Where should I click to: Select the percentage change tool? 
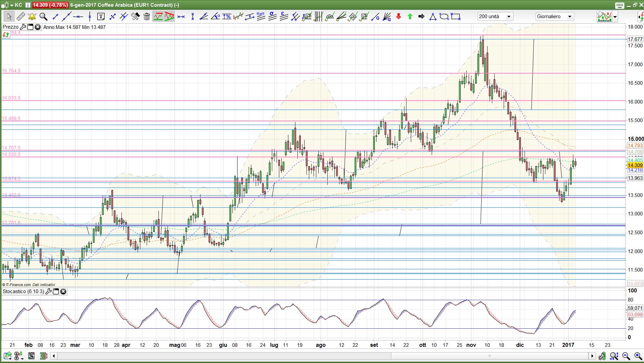click(x=227, y=16)
